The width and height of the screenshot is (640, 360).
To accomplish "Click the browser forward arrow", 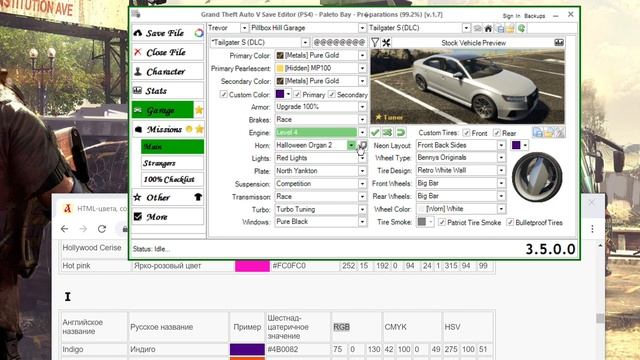I will [83, 229].
